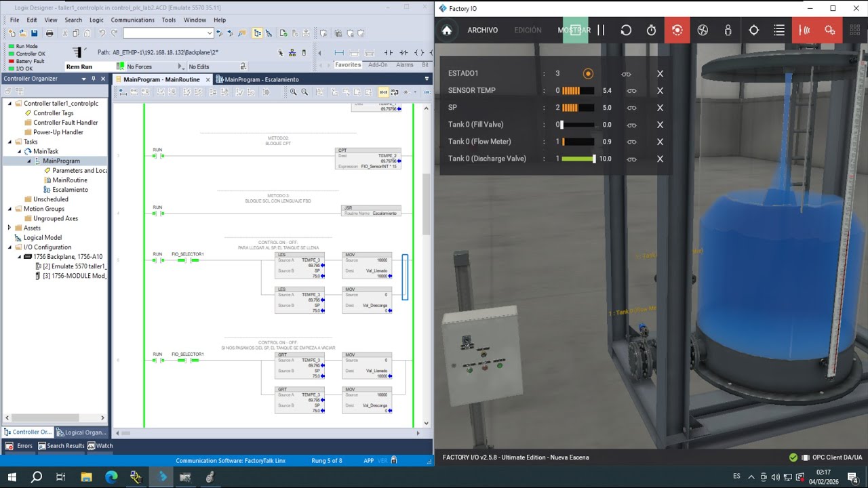Open the Logic menu
868x488 pixels.
click(96, 20)
